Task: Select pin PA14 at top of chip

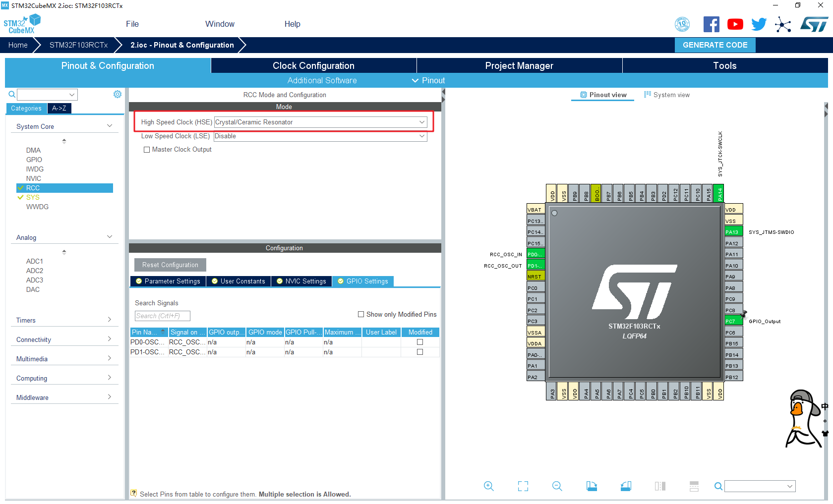Action: point(719,193)
